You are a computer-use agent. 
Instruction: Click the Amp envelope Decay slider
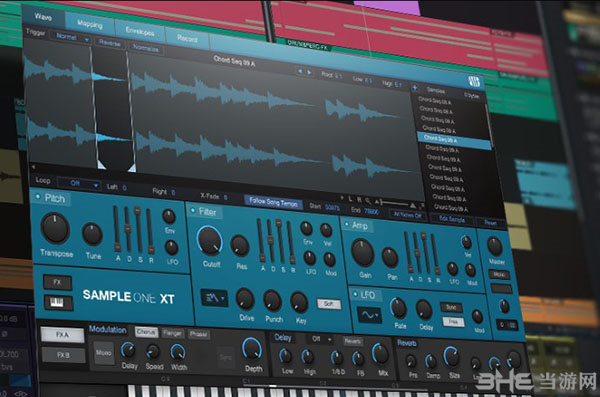416,252
